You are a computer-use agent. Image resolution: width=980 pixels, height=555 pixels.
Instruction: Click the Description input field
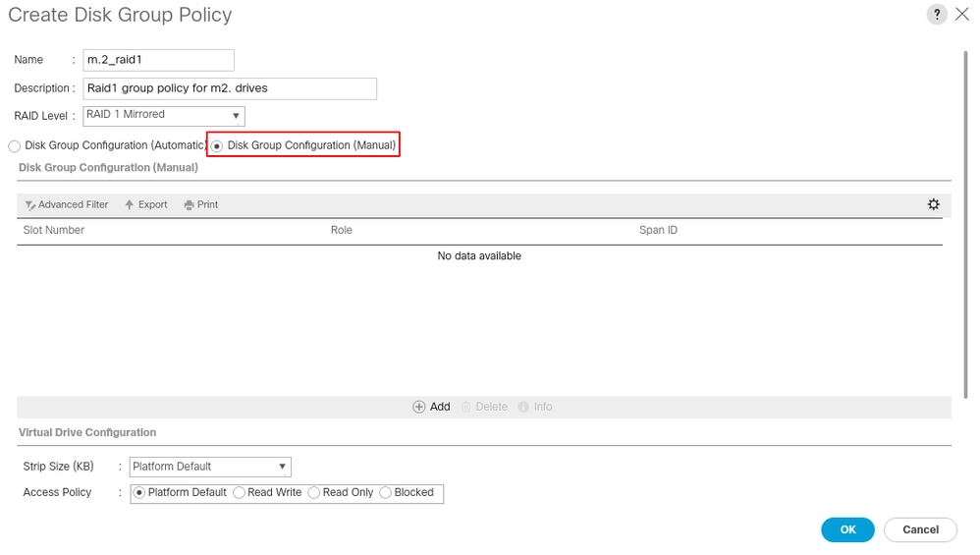point(230,88)
